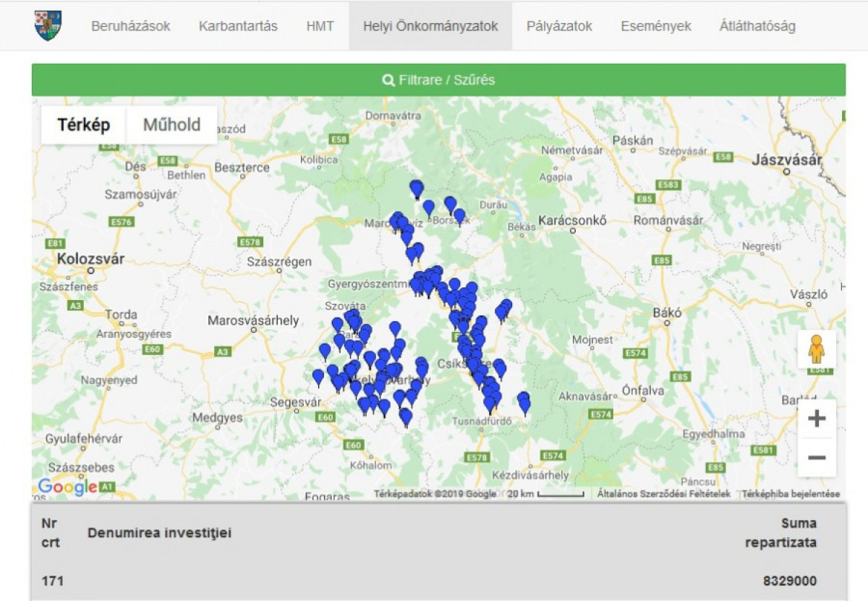
Task: Click the Google logo on the map
Action: [67, 487]
